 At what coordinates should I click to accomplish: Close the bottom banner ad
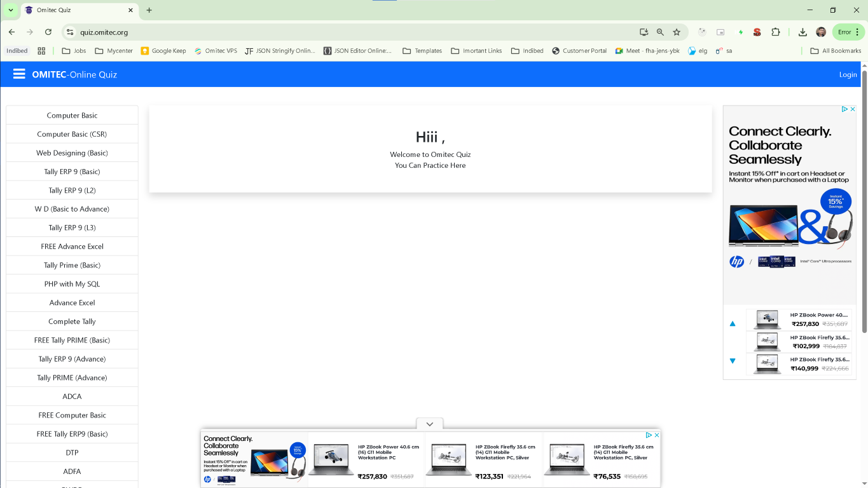657,435
